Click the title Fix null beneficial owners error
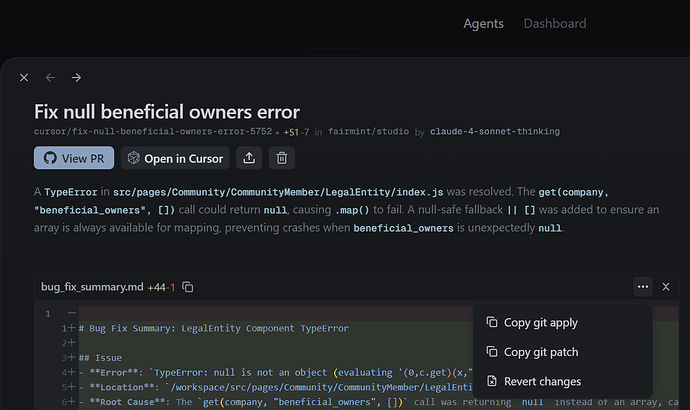The image size is (690, 410). click(167, 112)
